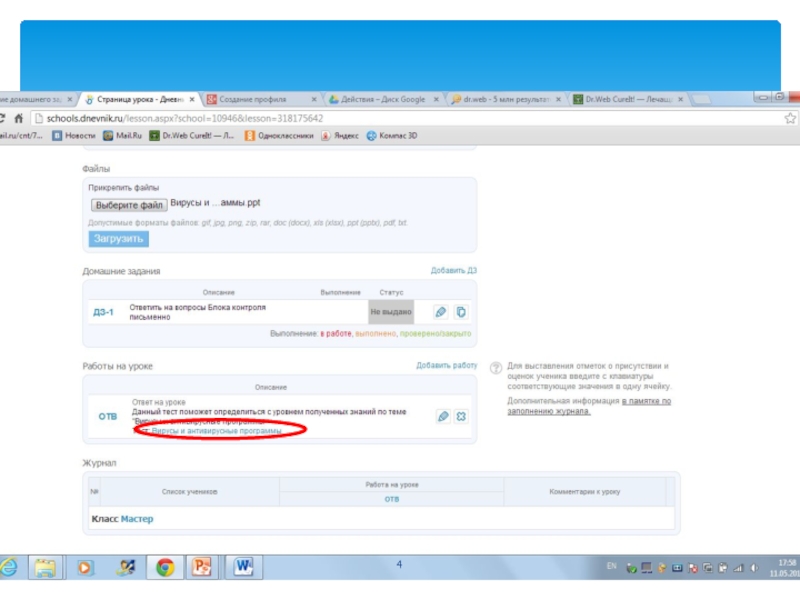This screenshot has width=800, height=600.
Task: Open the ДЗ-1 homework link
Action: pos(103,312)
